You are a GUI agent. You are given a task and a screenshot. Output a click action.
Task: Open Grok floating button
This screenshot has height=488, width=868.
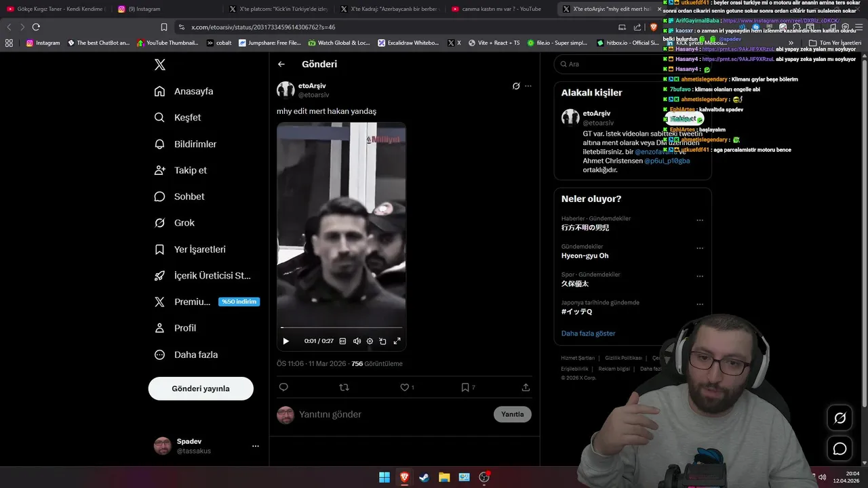tap(840, 418)
